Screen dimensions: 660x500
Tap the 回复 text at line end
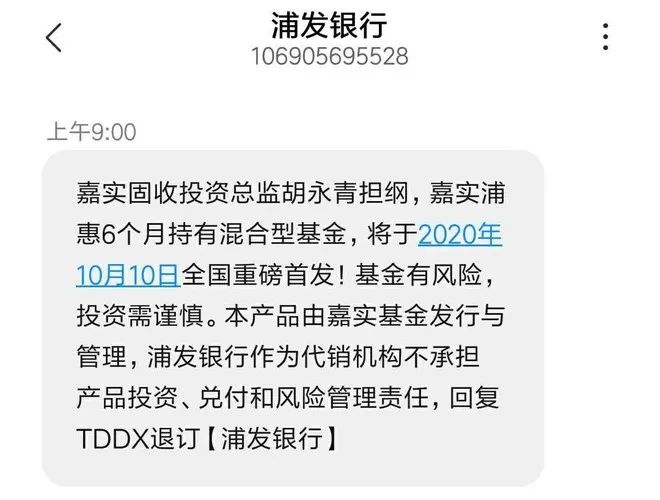(x=474, y=397)
